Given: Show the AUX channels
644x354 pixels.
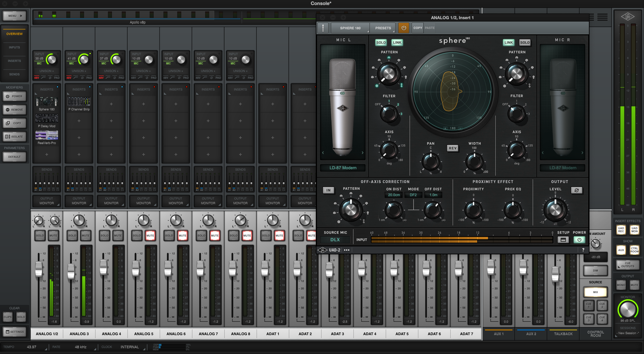Looking at the screenshot, I should click(x=621, y=250).
